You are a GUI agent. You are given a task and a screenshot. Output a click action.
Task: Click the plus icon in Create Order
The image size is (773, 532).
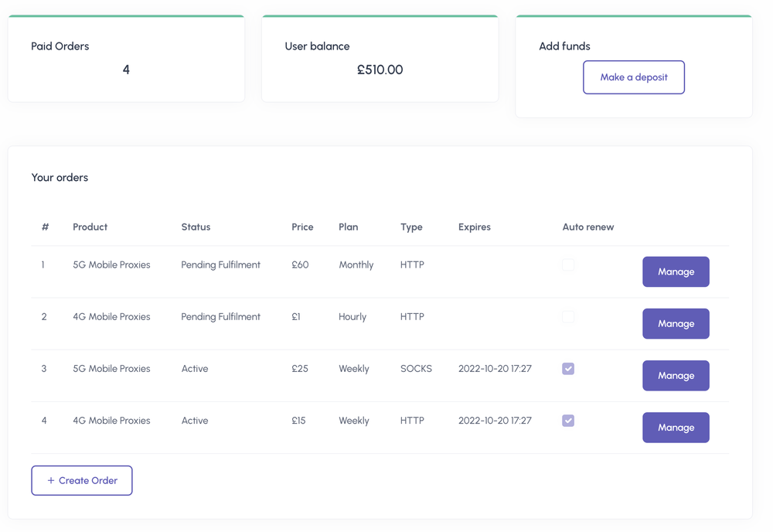tap(51, 480)
